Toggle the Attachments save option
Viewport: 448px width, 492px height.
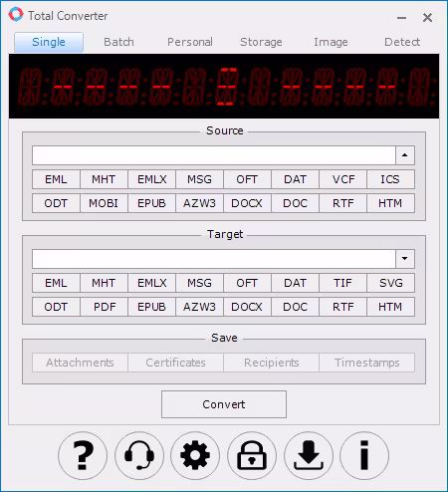click(80, 363)
